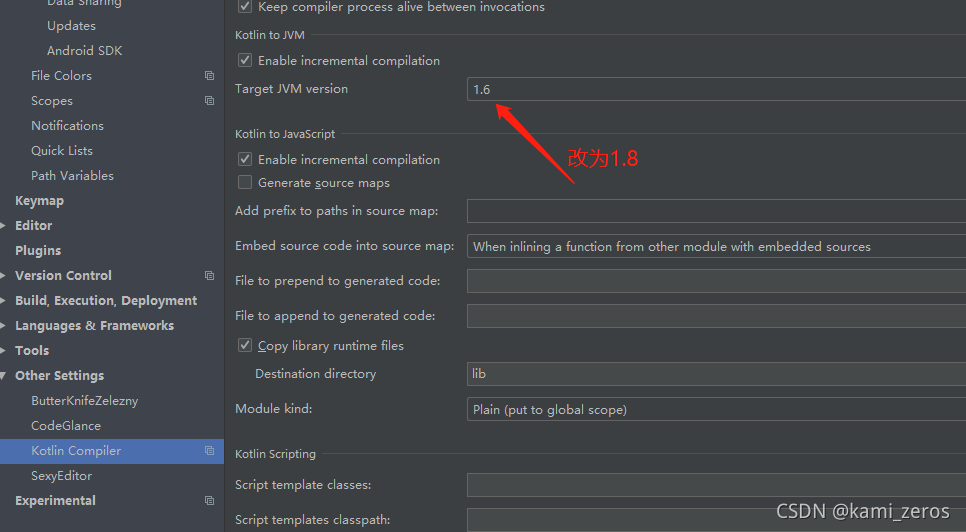Image resolution: width=966 pixels, height=532 pixels.
Task: Open Embed source code into source map dropdown
Action: tap(716, 246)
